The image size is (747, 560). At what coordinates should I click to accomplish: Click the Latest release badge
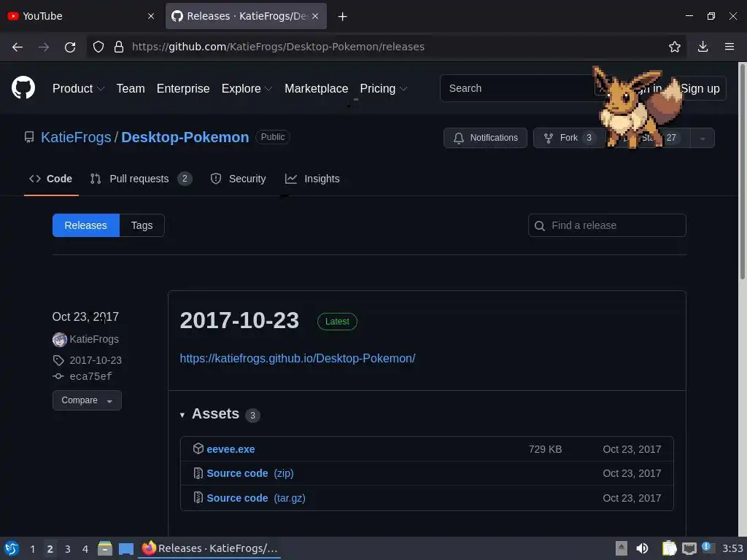(x=337, y=322)
